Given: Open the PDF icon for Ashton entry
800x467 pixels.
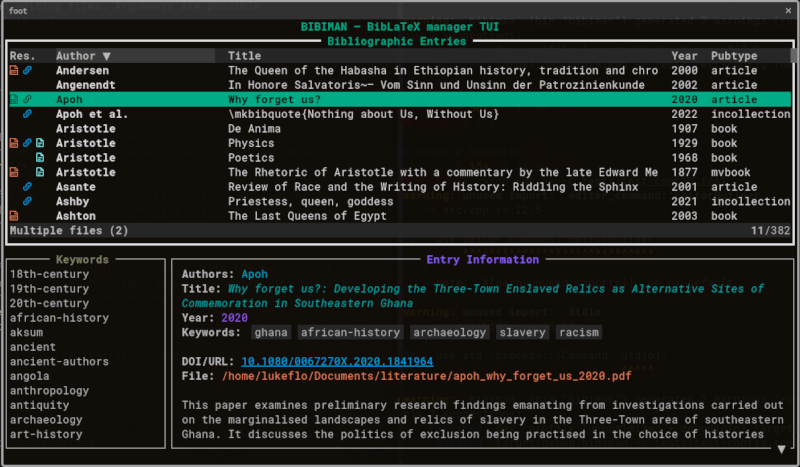Looking at the screenshot, I should pos(14,216).
